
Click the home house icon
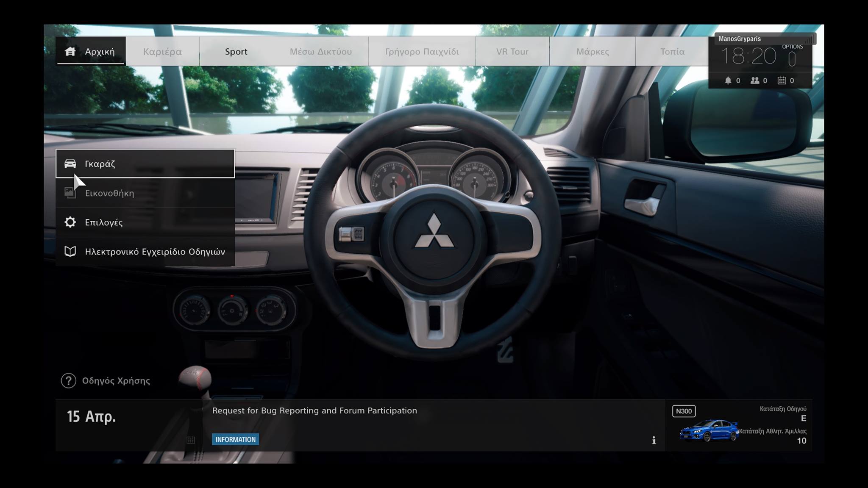70,51
